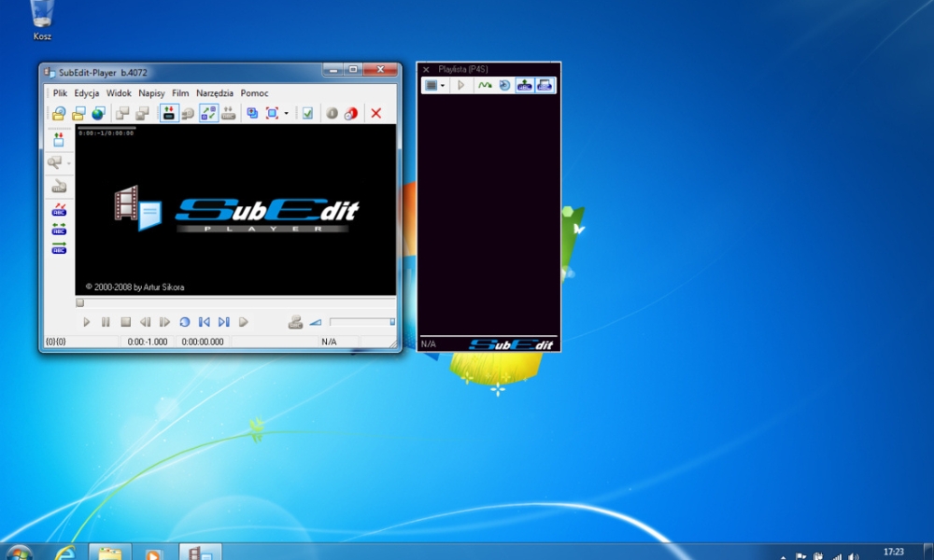934x560 pixels.
Task: Click the red X icon in main toolbar
Action: pos(375,113)
